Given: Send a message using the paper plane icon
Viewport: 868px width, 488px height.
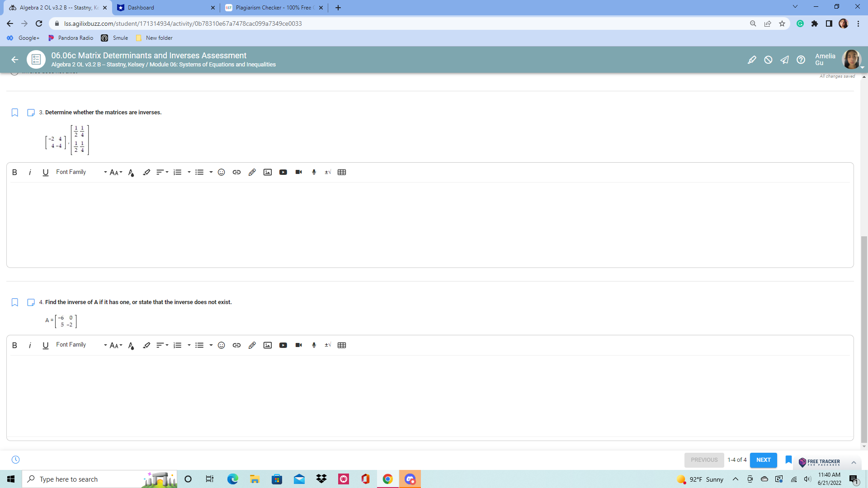Looking at the screenshot, I should (784, 59).
